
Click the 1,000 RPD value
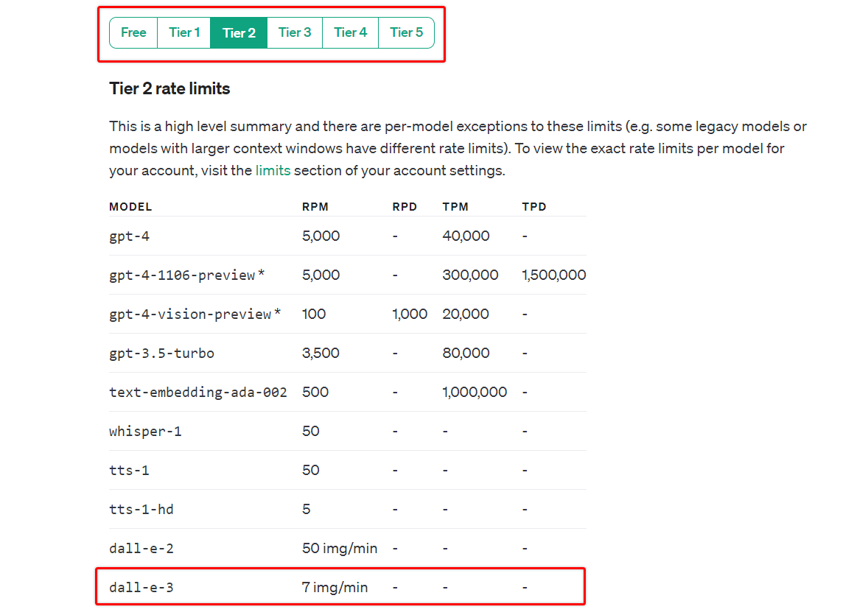point(410,314)
